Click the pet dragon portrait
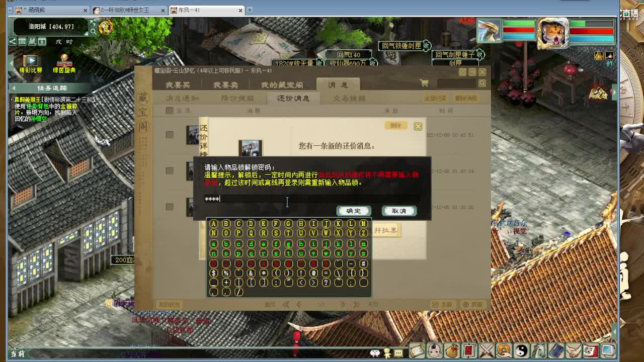Image resolution: width=644 pixels, height=362 pixels. [x=490, y=31]
